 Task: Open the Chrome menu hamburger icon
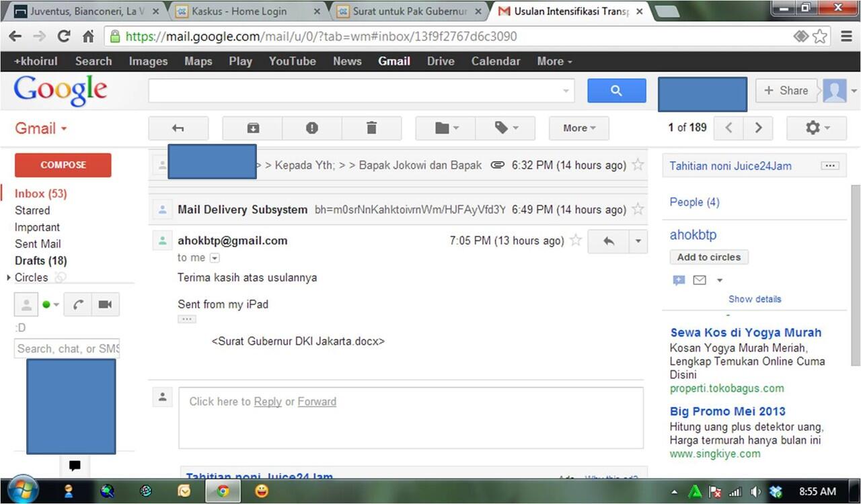(x=846, y=36)
